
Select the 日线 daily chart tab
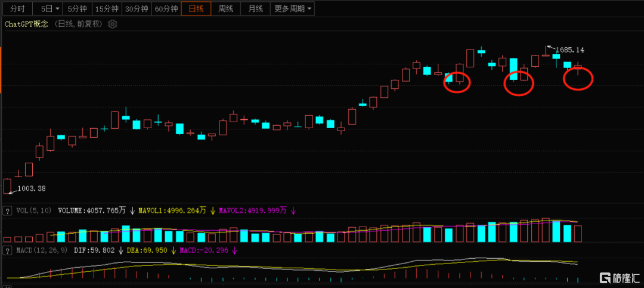196,8
